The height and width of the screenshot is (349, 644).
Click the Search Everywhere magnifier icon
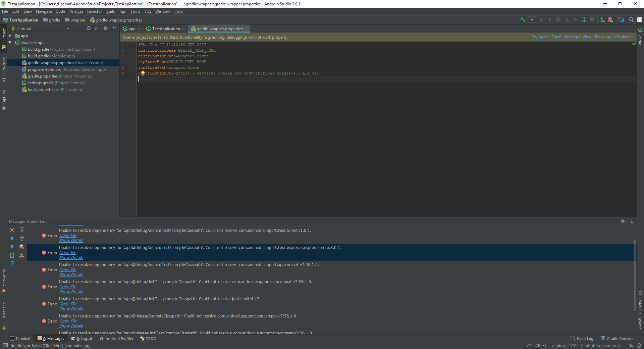[631, 20]
